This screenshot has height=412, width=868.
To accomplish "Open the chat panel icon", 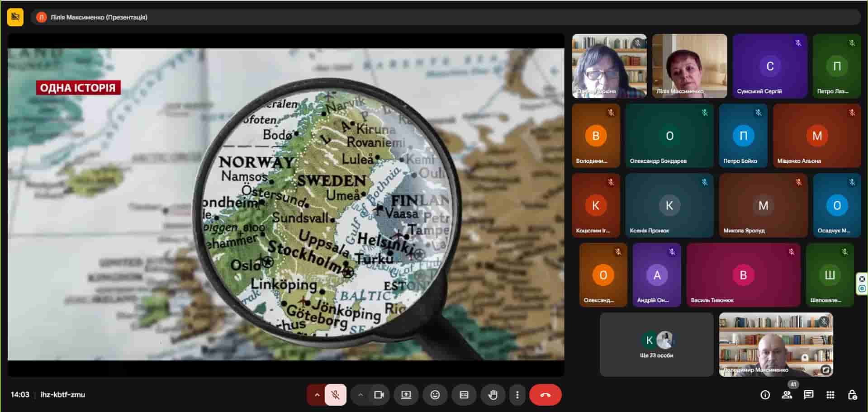I will [x=808, y=395].
